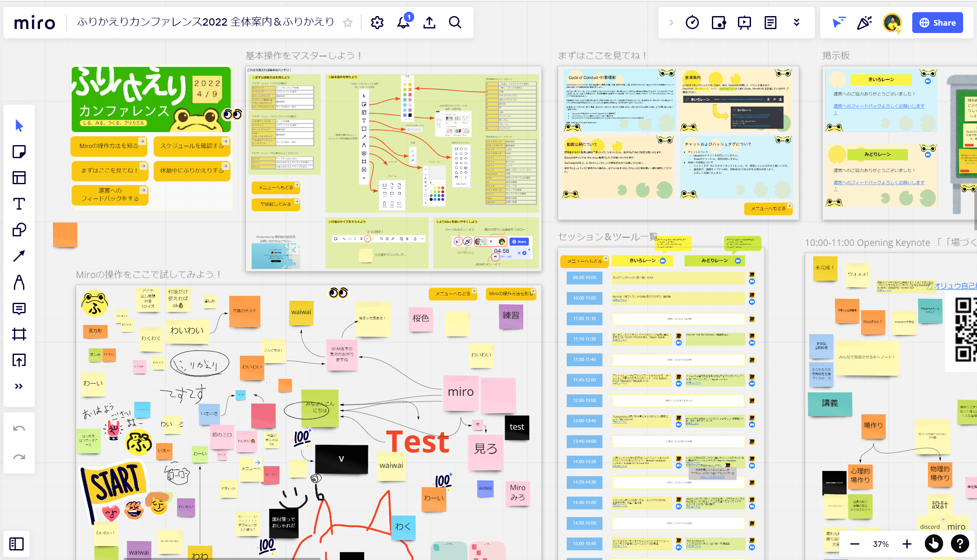Select the connection line arrow tool
The width and height of the screenshot is (977, 560).
19,256
